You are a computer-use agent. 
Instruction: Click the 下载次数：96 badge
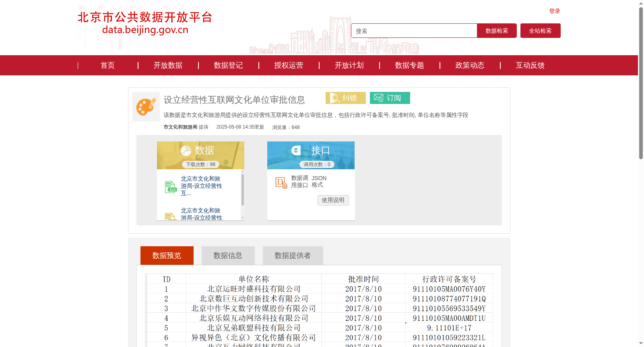pos(200,164)
